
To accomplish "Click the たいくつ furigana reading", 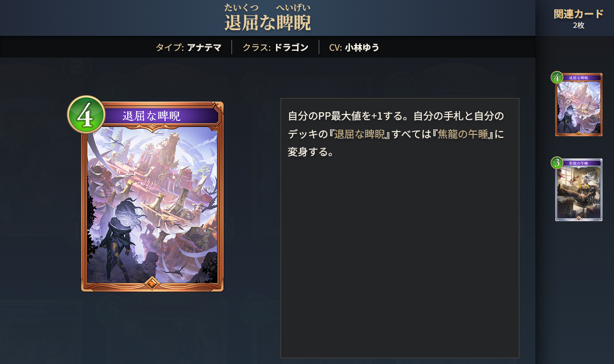I will (x=241, y=7).
